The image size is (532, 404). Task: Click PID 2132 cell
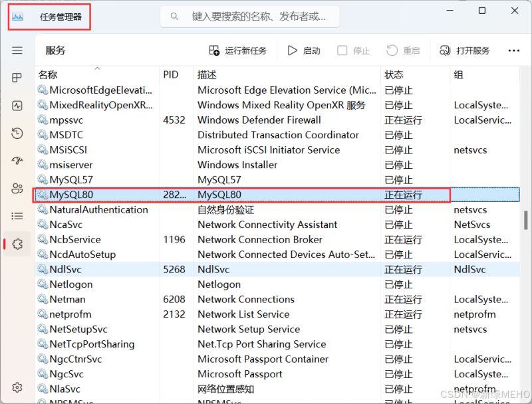(x=174, y=314)
